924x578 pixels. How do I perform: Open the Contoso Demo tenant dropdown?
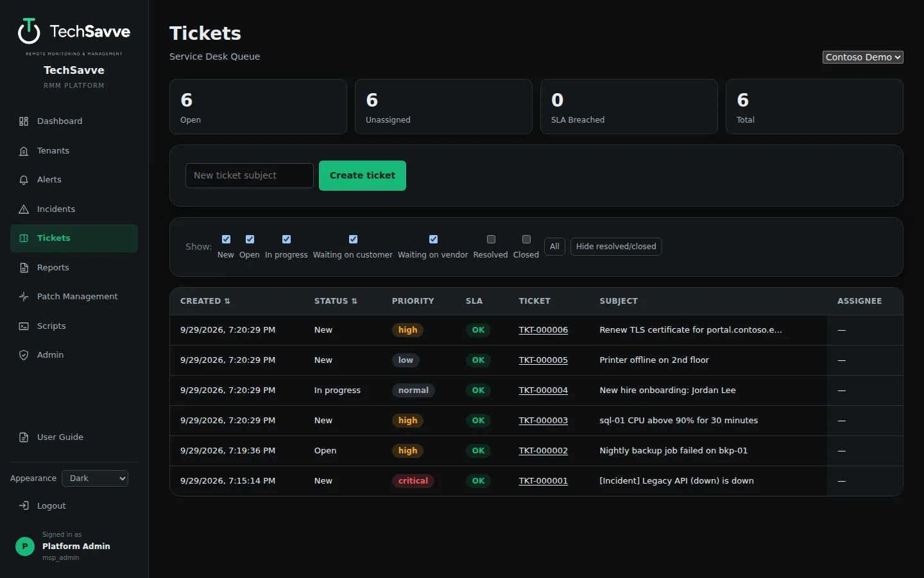[863, 57]
